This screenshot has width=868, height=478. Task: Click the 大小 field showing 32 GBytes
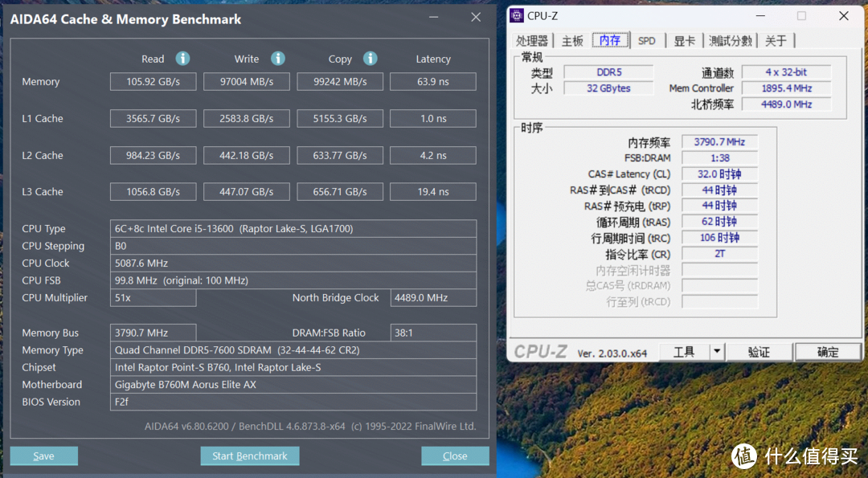pyautogui.click(x=609, y=88)
